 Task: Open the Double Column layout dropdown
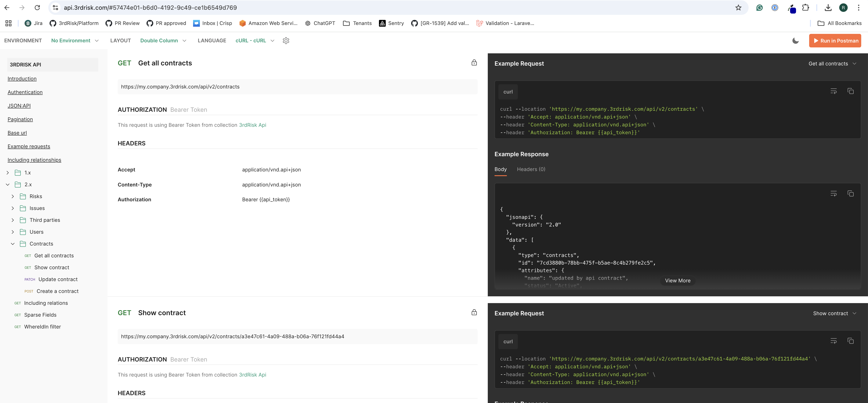pyautogui.click(x=163, y=40)
